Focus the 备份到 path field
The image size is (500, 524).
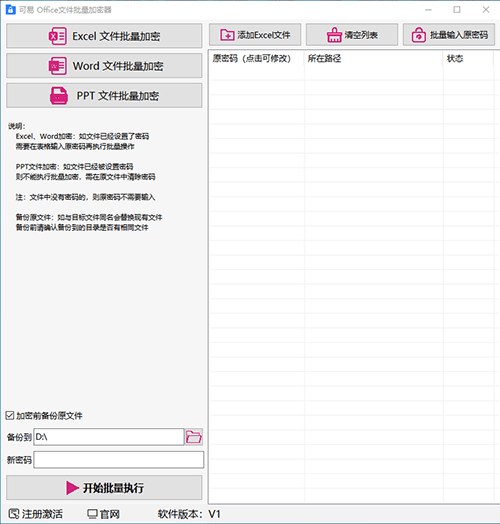click(x=109, y=437)
